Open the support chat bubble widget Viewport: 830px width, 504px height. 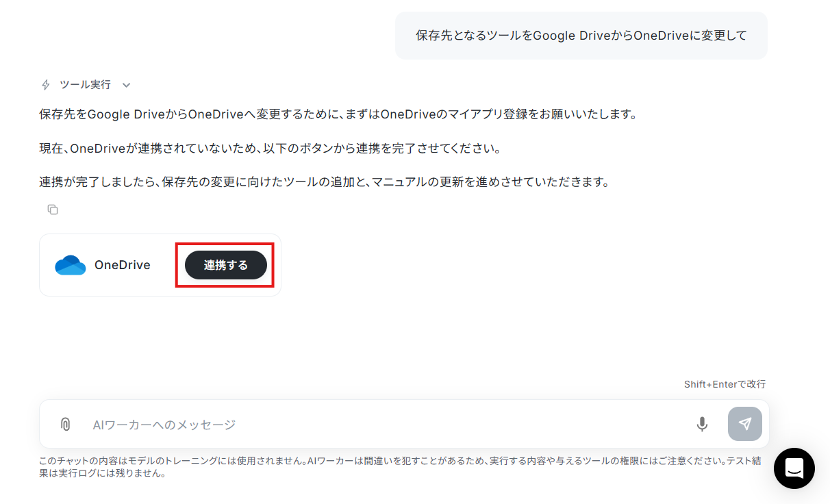794,468
